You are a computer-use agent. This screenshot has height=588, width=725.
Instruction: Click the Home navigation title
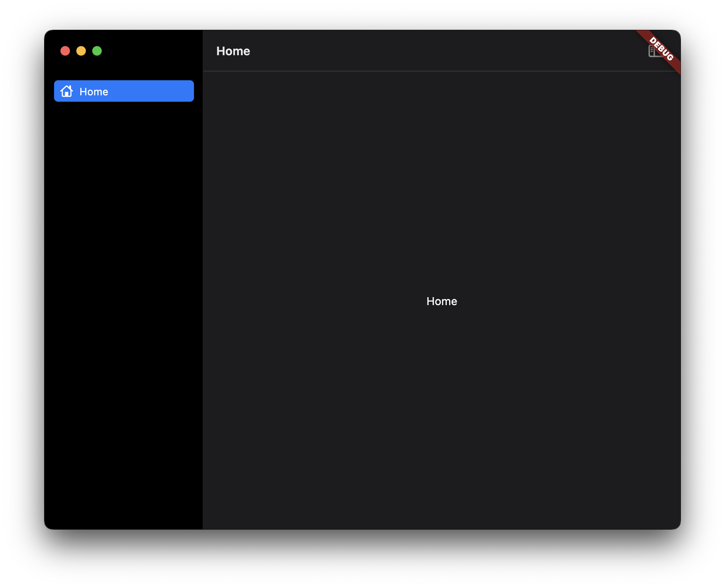pos(233,51)
